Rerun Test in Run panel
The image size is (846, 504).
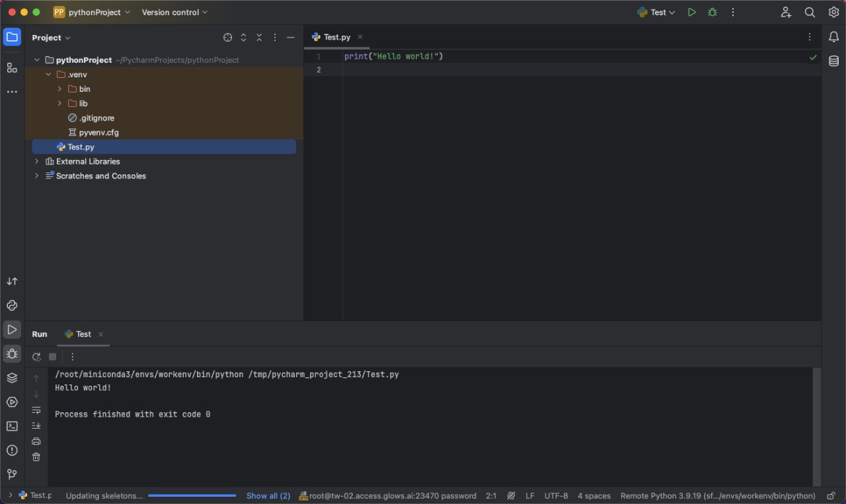(36, 357)
